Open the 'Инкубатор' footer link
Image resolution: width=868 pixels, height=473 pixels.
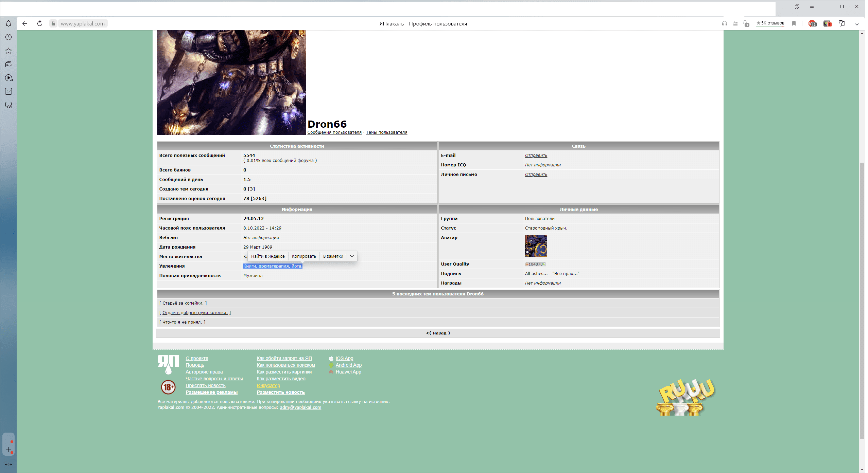click(268, 385)
